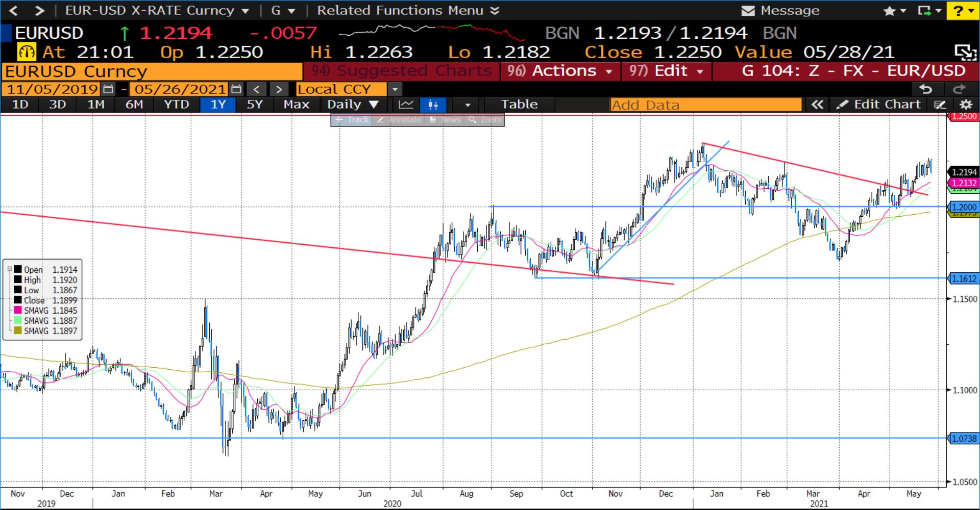Collapse the legend tree minus box
Screen dimensions: 980x510
9,269
